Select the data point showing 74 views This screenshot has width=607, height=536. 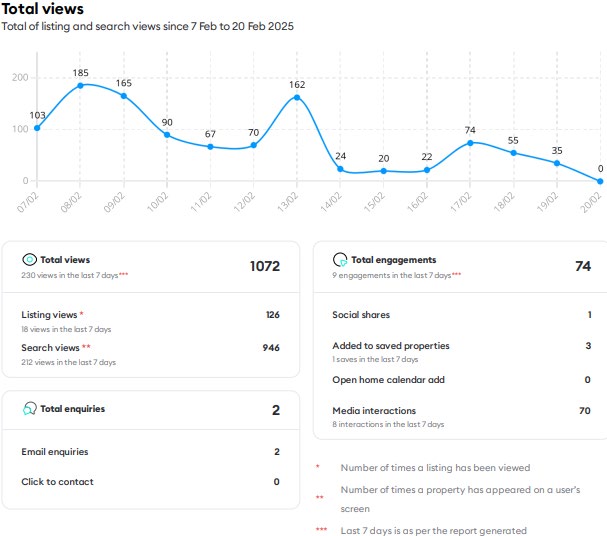(470, 143)
